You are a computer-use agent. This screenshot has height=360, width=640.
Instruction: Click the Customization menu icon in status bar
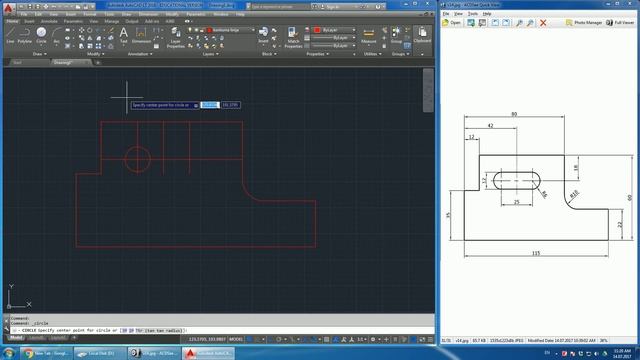[x=430, y=339]
